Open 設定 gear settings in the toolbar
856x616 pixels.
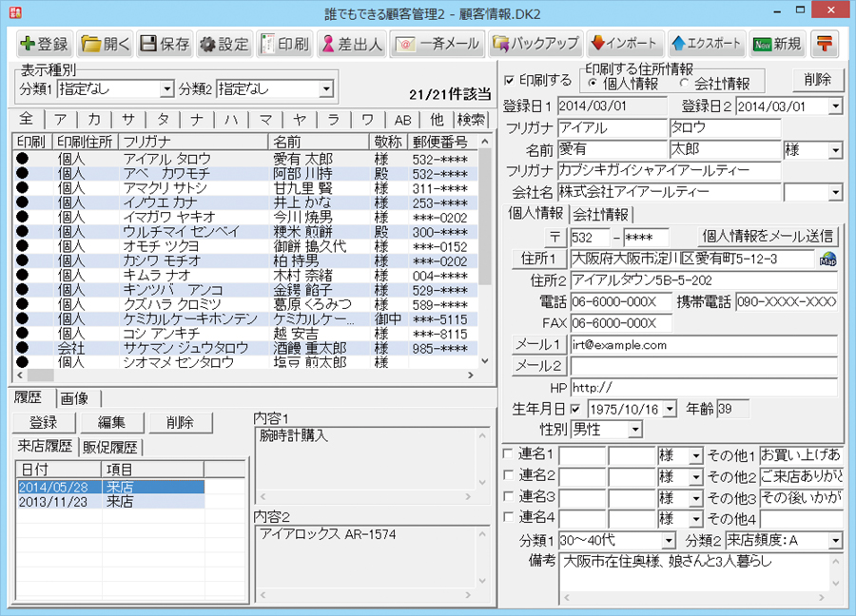click(224, 44)
